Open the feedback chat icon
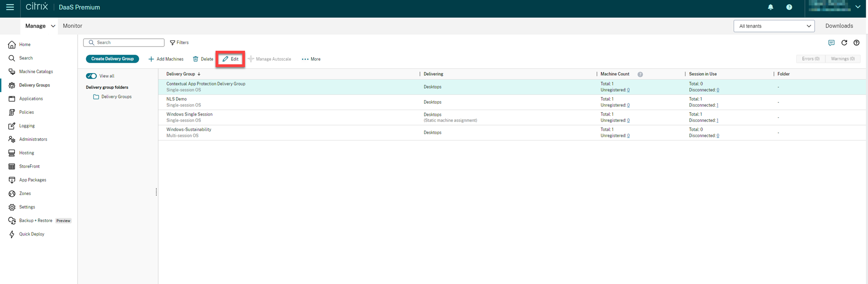This screenshot has width=868, height=284. click(831, 43)
